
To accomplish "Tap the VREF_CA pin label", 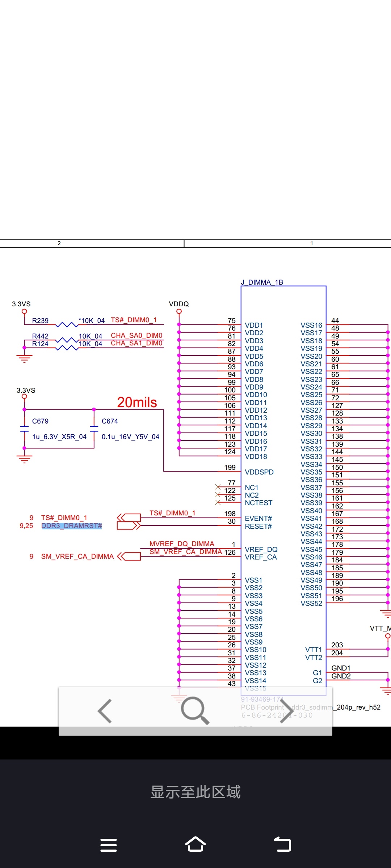I will tap(261, 557).
